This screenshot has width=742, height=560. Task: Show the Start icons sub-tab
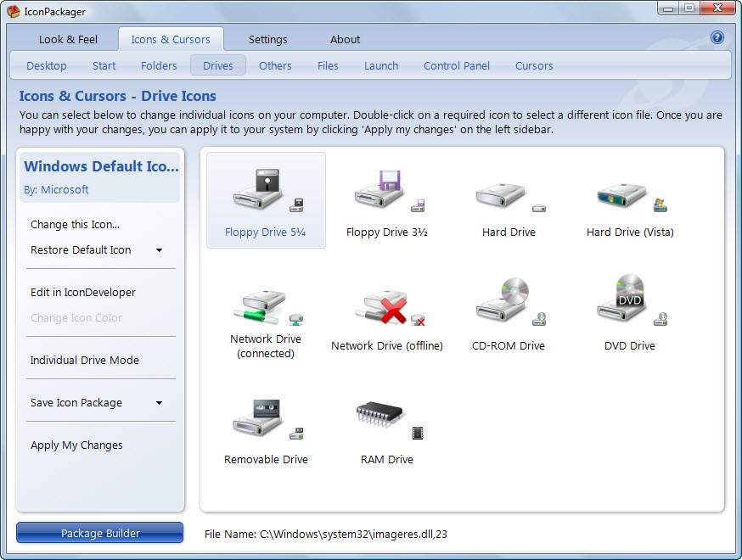coord(104,65)
